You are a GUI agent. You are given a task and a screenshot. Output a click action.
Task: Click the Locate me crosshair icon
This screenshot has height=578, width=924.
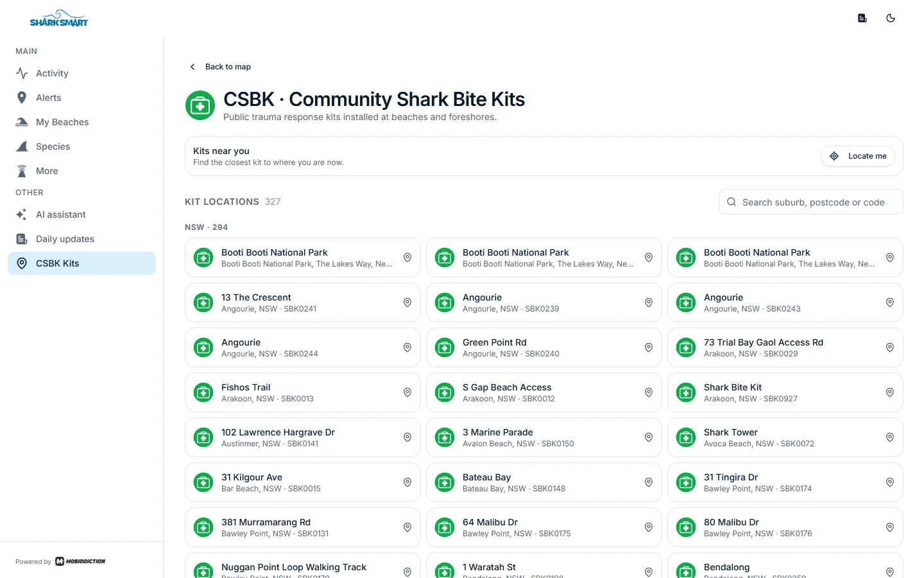click(x=834, y=156)
